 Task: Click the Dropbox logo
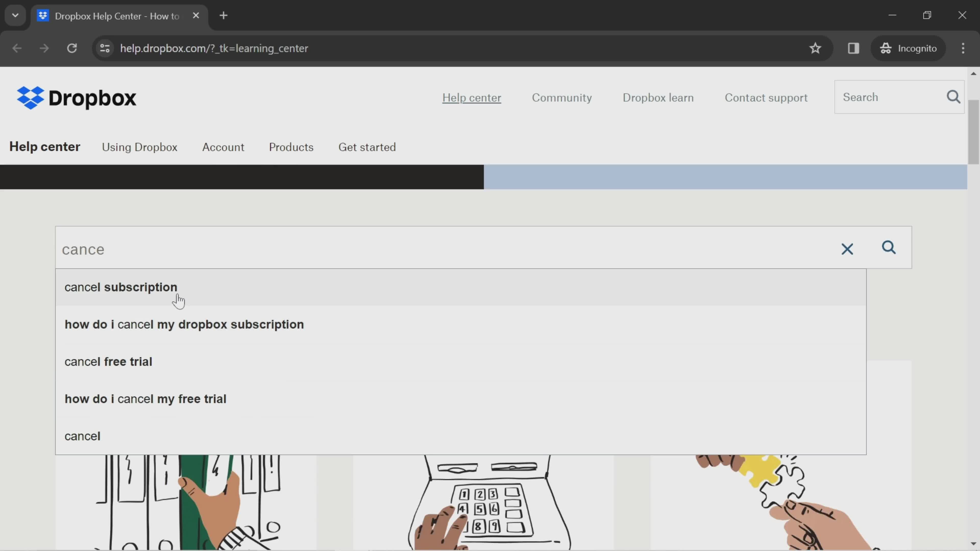pyautogui.click(x=76, y=98)
